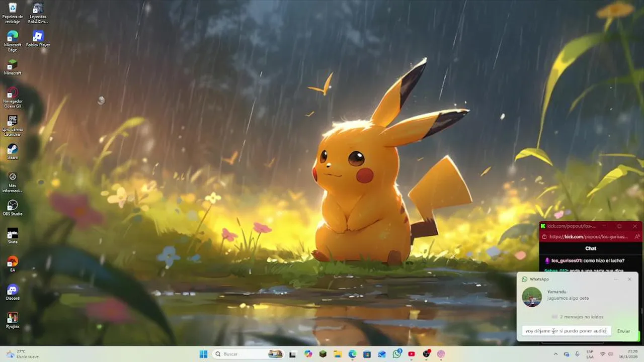Select the EA desktop shortcut
Screen dimensions: 644x362
[x=13, y=264]
